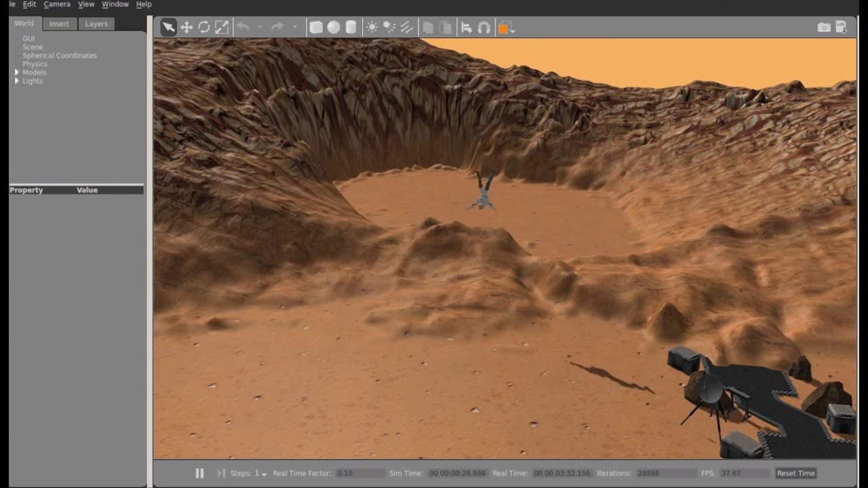Open the undo history dropdown arrow
Image resolution: width=868 pixels, height=488 pixels.
click(x=260, y=27)
